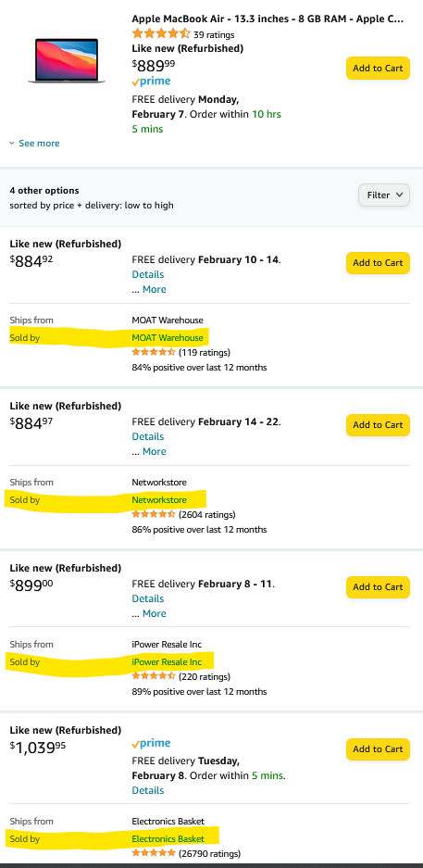Viewport: 423px width, 868px height.
Task: Open the Electronics Basket seller link
Action: (x=168, y=839)
